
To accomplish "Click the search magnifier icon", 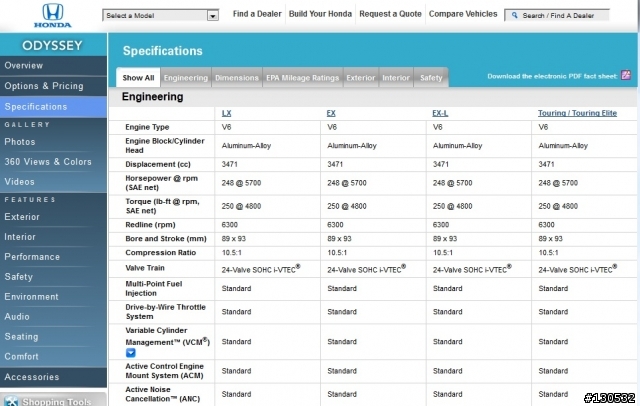I will 514,15.
